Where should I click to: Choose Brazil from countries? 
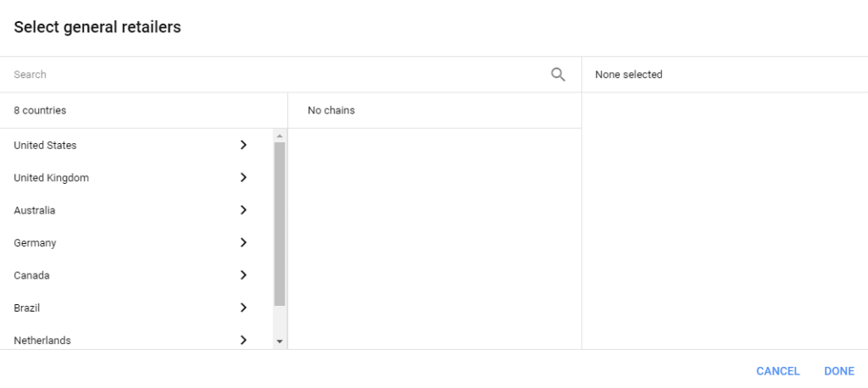pyautogui.click(x=136, y=308)
